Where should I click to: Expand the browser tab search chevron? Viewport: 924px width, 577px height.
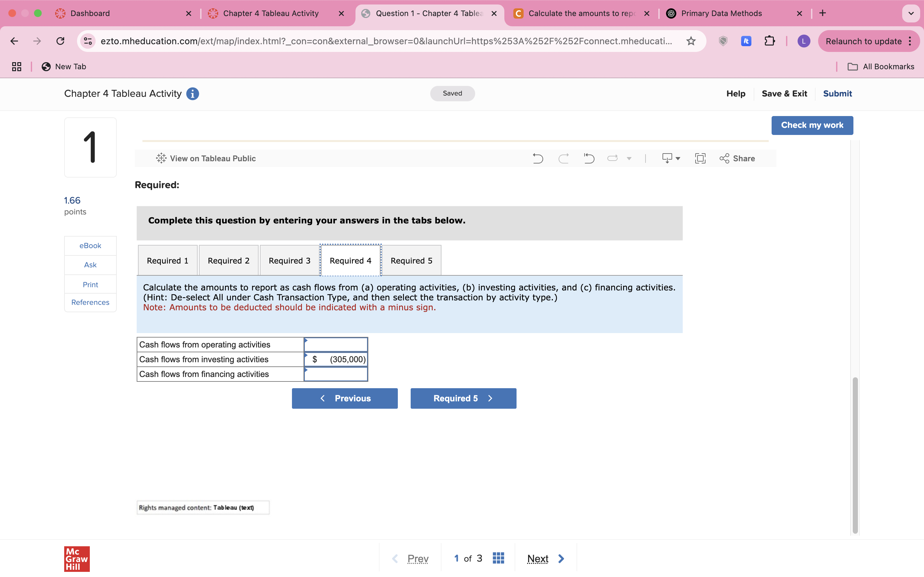tap(911, 13)
